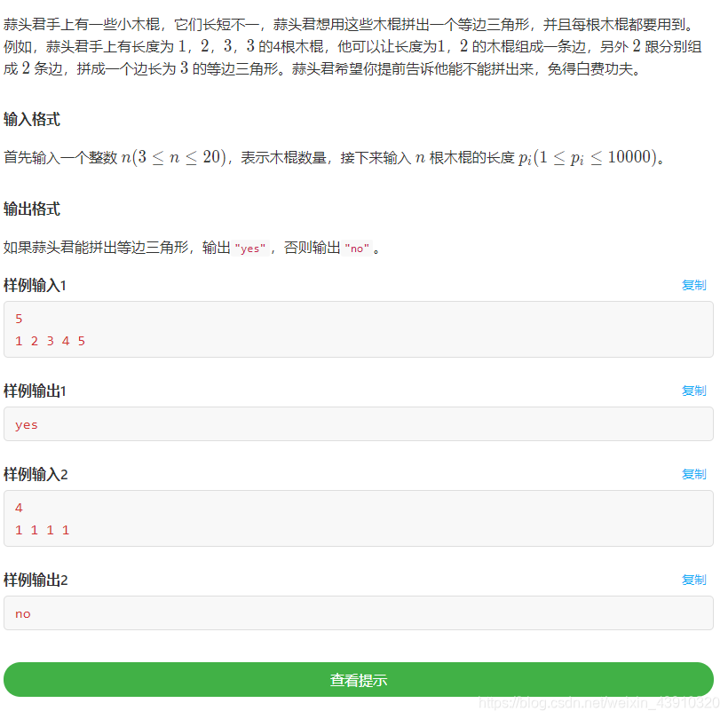The image size is (728, 719).
Task: Click the 复制 link for 样例输出2
Action: tap(693, 580)
